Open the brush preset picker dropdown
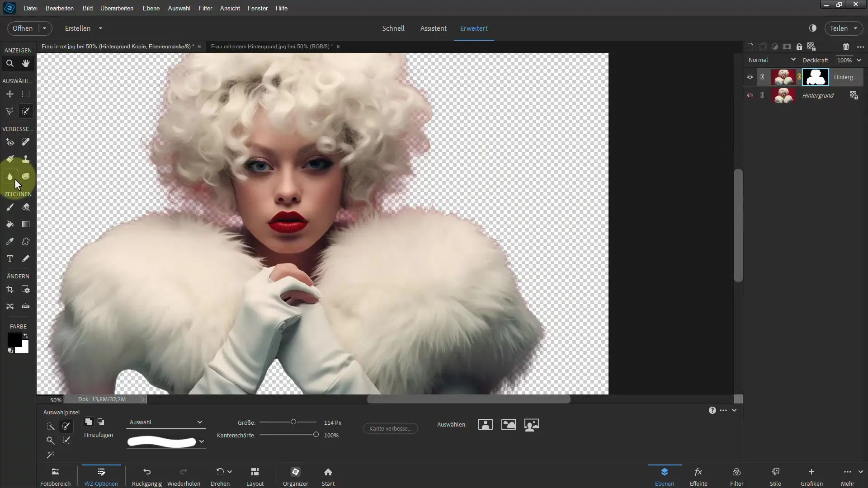 click(x=202, y=441)
